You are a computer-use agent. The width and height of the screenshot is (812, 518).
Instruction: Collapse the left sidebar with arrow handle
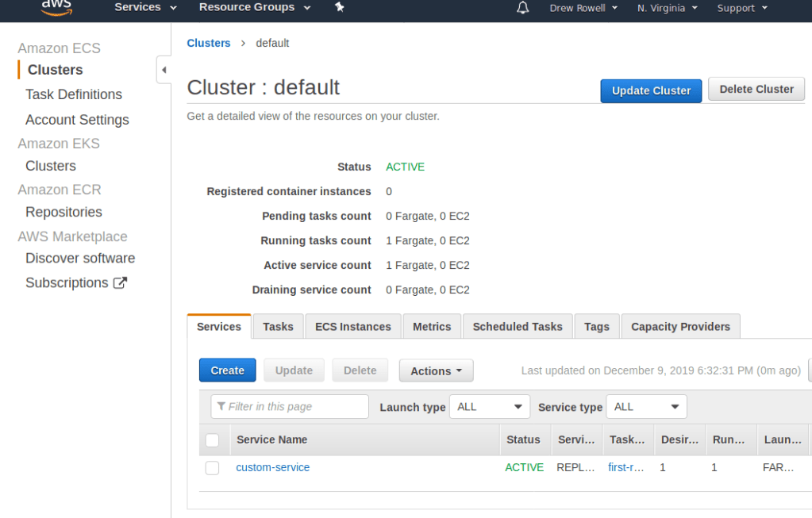[164, 70]
